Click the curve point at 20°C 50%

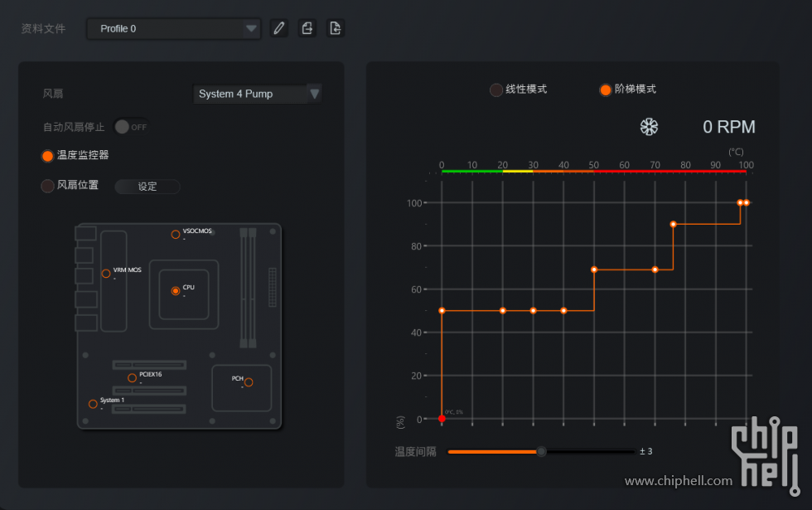503,310
